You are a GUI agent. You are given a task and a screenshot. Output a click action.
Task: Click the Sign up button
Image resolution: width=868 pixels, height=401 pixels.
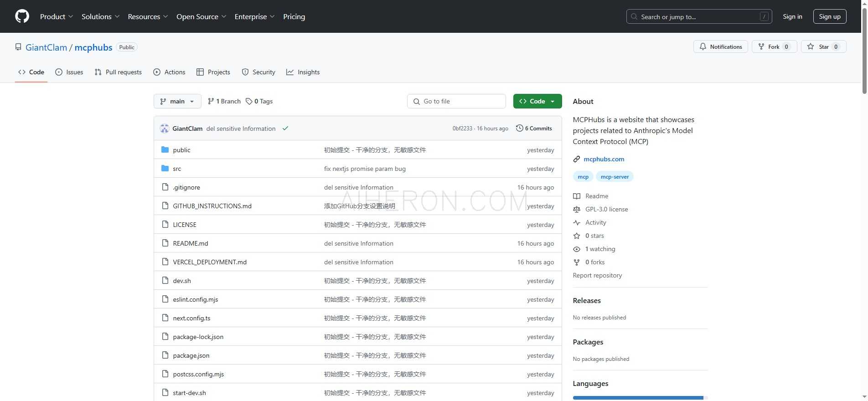point(830,16)
